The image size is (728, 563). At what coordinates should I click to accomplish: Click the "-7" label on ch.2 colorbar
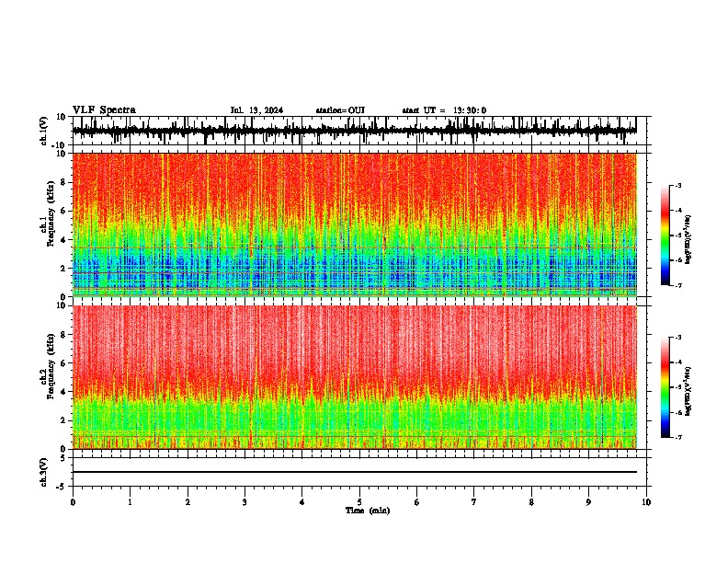[x=677, y=438]
